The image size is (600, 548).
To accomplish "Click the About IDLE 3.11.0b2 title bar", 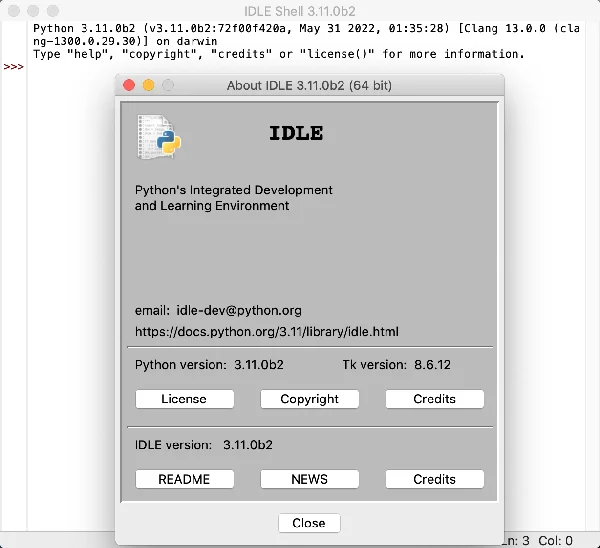I will click(309, 85).
